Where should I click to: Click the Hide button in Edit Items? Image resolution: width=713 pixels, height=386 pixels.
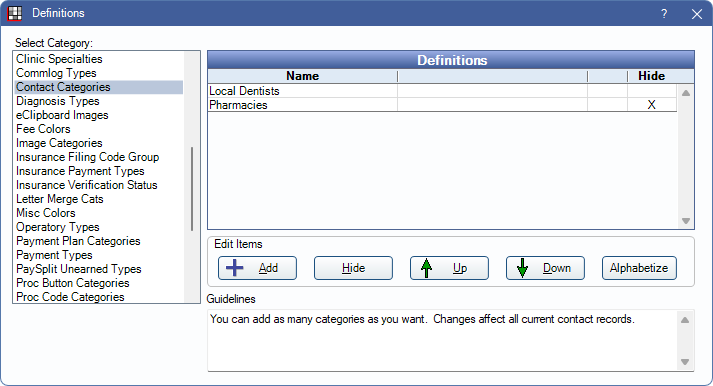[x=353, y=268]
